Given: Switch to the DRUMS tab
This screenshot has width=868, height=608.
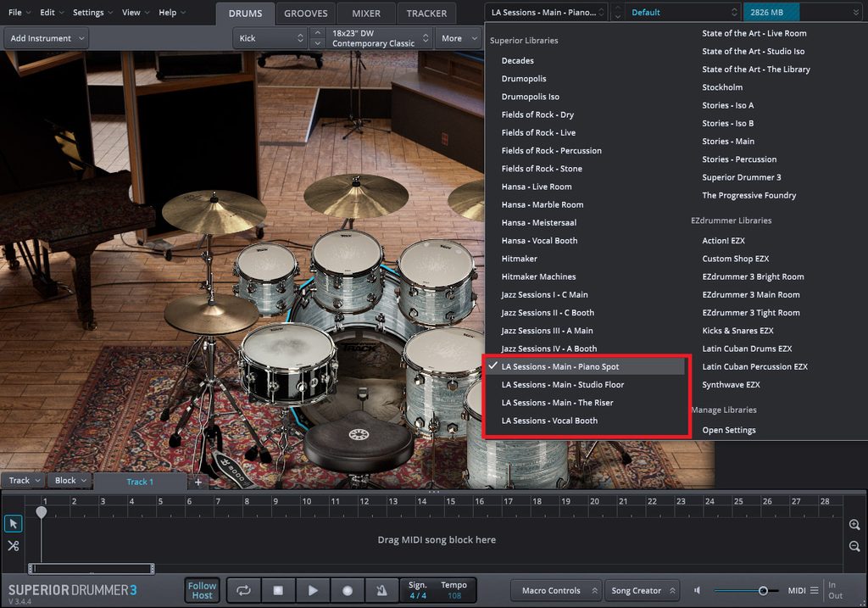Looking at the screenshot, I should [x=245, y=14].
